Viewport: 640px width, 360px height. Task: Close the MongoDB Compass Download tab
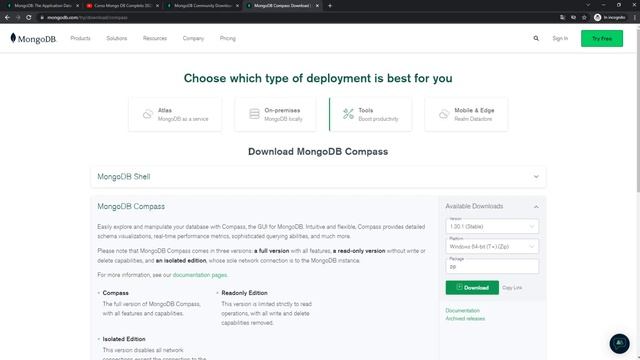click(x=317, y=6)
